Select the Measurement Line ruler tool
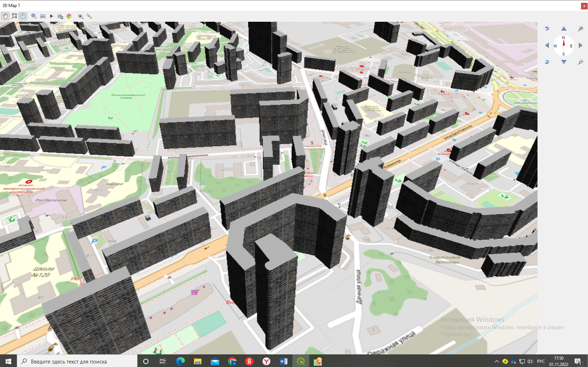The width and height of the screenshot is (588, 367). click(x=43, y=16)
